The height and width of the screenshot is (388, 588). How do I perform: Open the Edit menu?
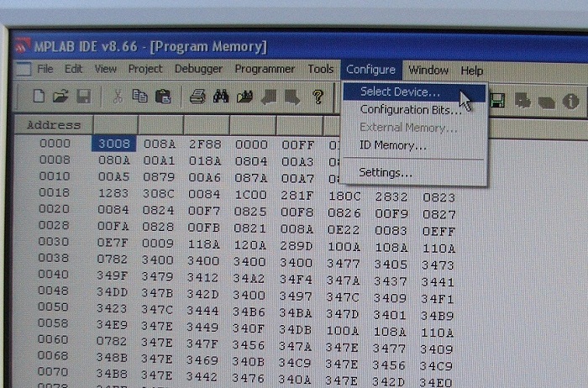[73, 69]
